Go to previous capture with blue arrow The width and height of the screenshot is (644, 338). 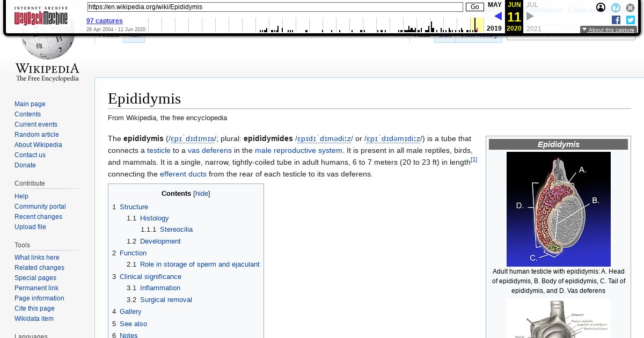[498, 16]
